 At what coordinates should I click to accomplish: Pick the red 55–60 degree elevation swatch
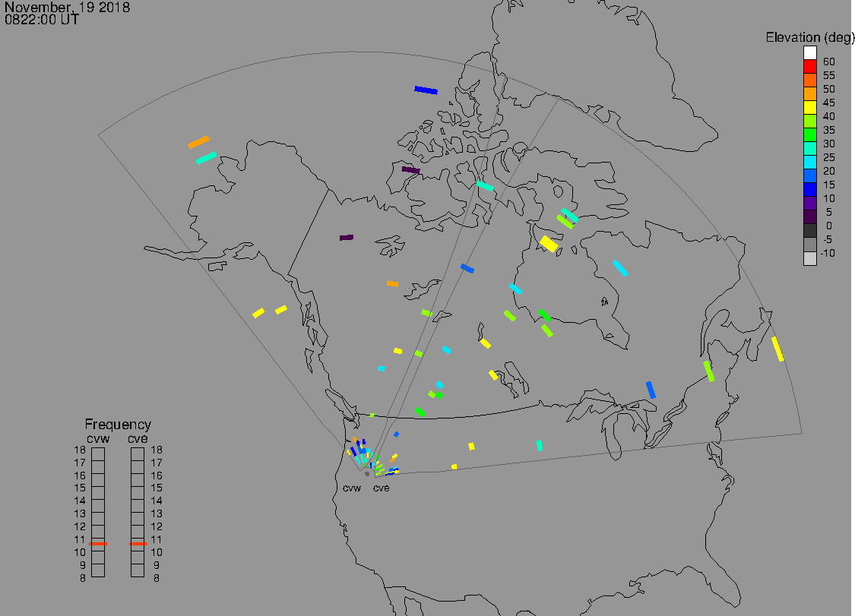(x=809, y=67)
